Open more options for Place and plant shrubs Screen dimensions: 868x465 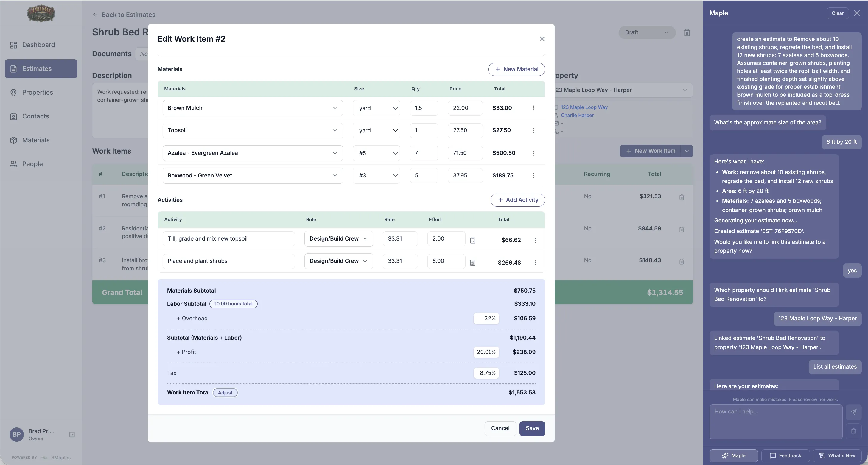tap(535, 263)
